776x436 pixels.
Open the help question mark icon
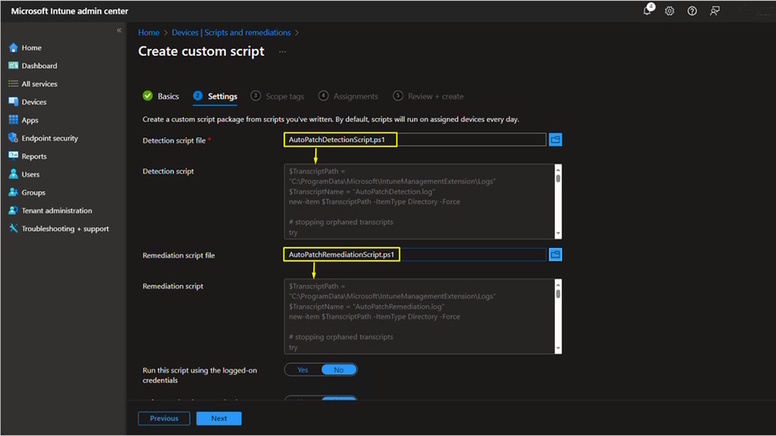[692, 11]
